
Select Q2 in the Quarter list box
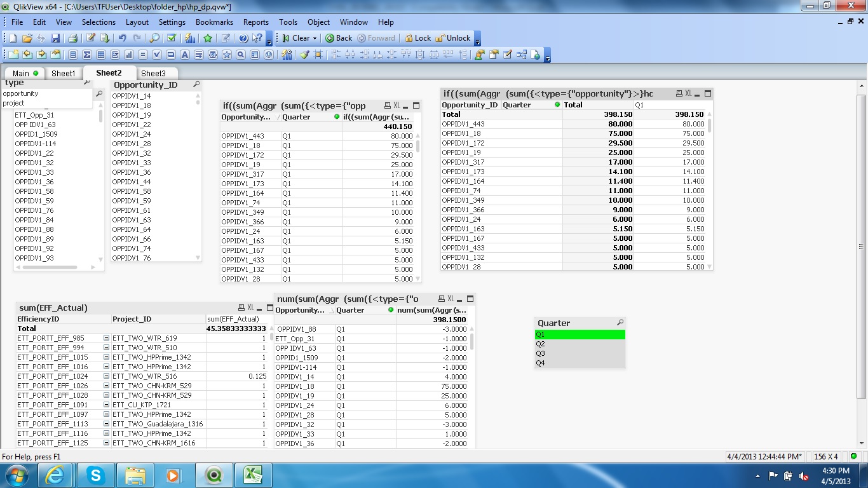click(580, 344)
